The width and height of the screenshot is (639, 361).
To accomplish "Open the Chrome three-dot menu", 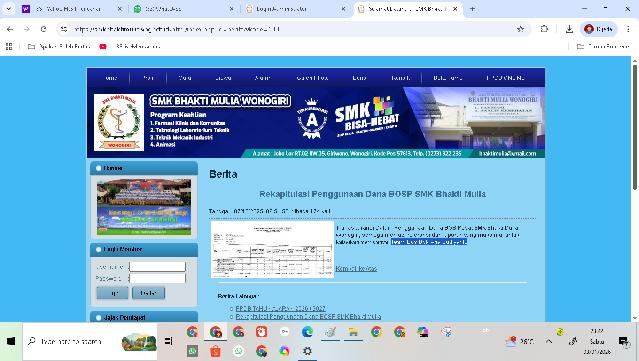I will [x=628, y=29].
